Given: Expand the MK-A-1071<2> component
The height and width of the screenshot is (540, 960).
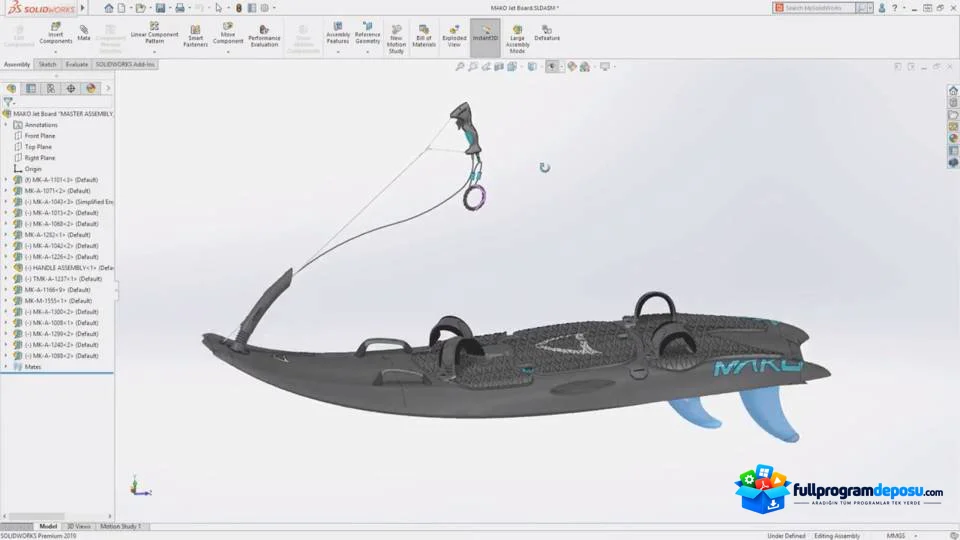Looking at the screenshot, I should pyautogui.click(x=6, y=191).
